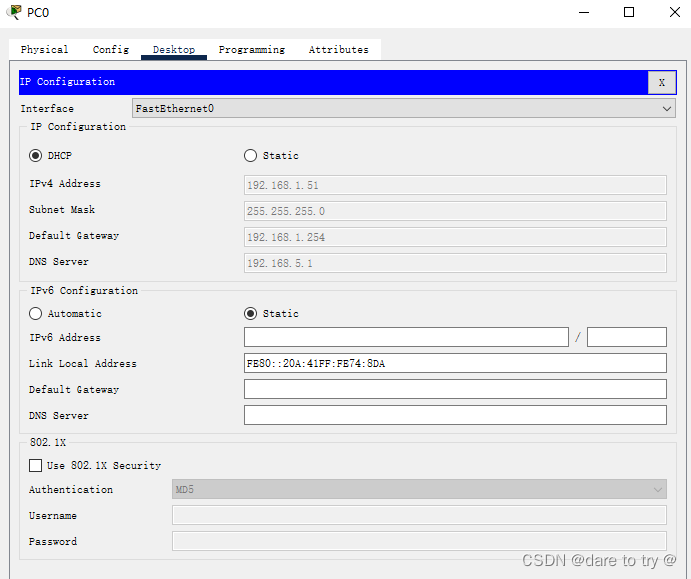Click the IPv6 Configuration group label
Screen dimensions: 691x579
pos(84,290)
